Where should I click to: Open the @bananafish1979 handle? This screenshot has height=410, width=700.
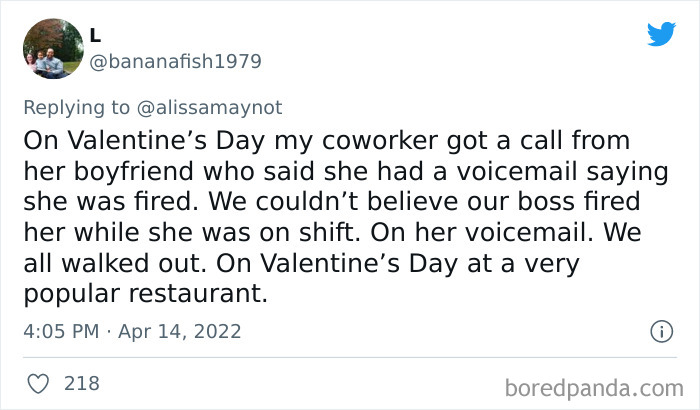click(176, 61)
